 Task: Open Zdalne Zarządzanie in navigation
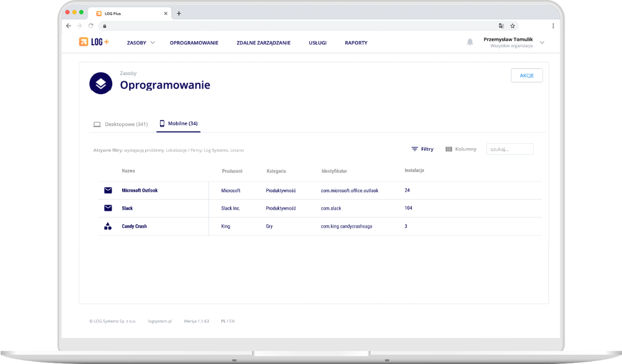[264, 43]
